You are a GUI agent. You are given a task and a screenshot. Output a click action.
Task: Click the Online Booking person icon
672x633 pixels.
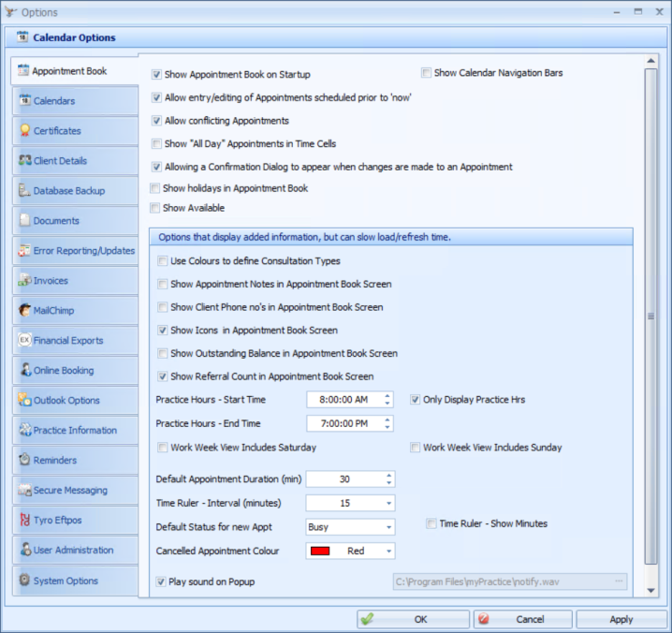point(25,370)
